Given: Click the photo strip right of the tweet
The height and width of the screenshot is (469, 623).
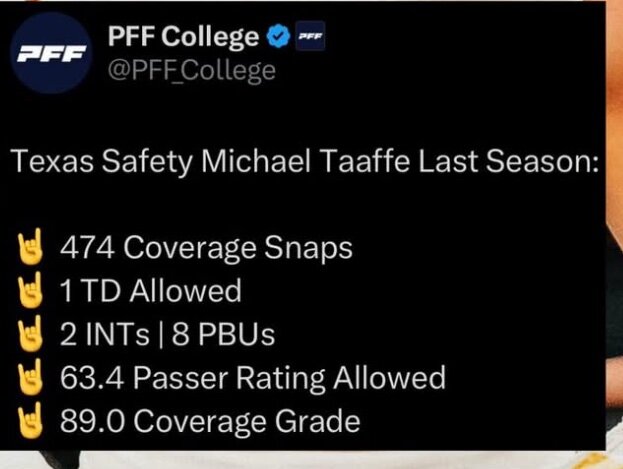Looking at the screenshot, I should pos(614,234).
